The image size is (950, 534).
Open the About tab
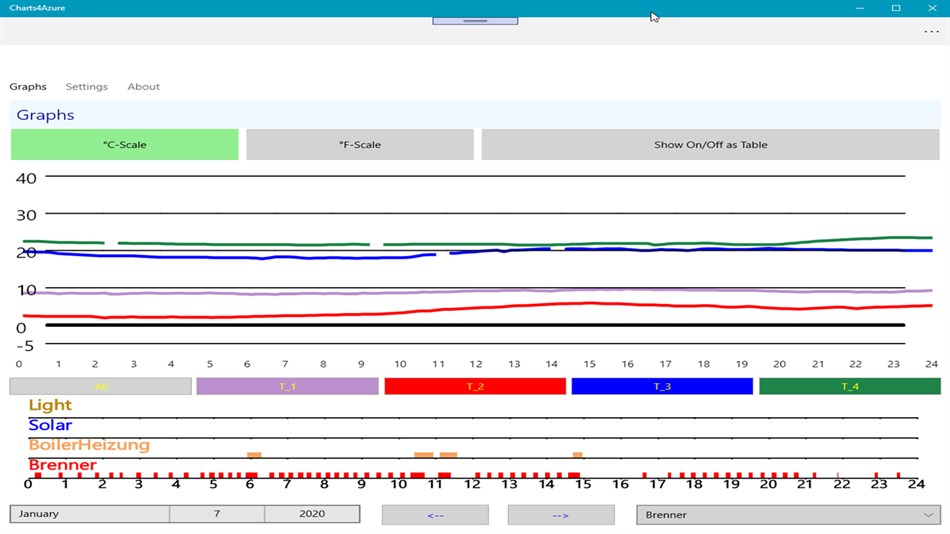(x=144, y=87)
